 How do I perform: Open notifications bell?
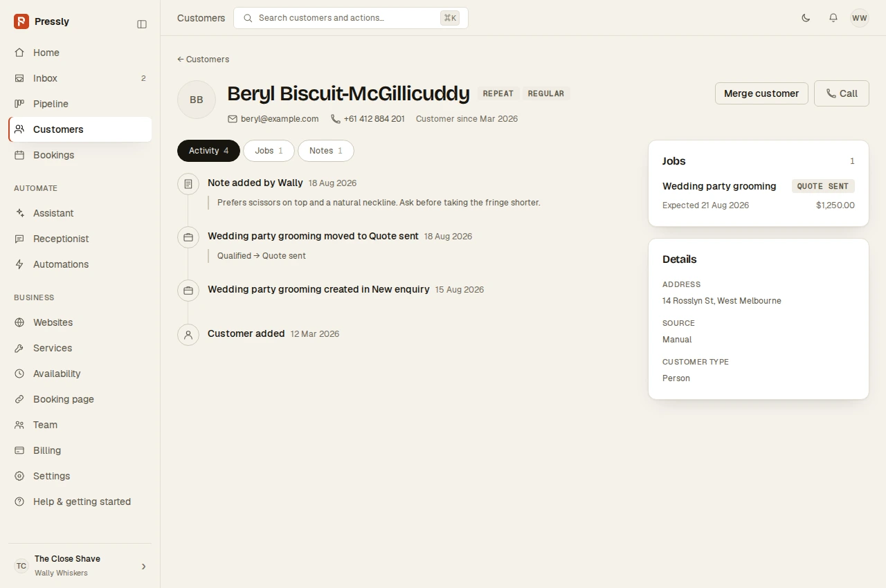click(x=833, y=18)
